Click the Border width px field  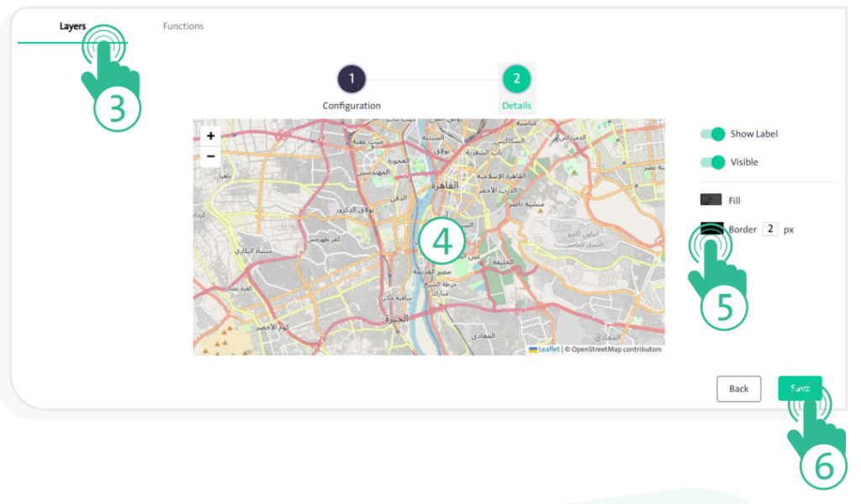click(x=769, y=229)
